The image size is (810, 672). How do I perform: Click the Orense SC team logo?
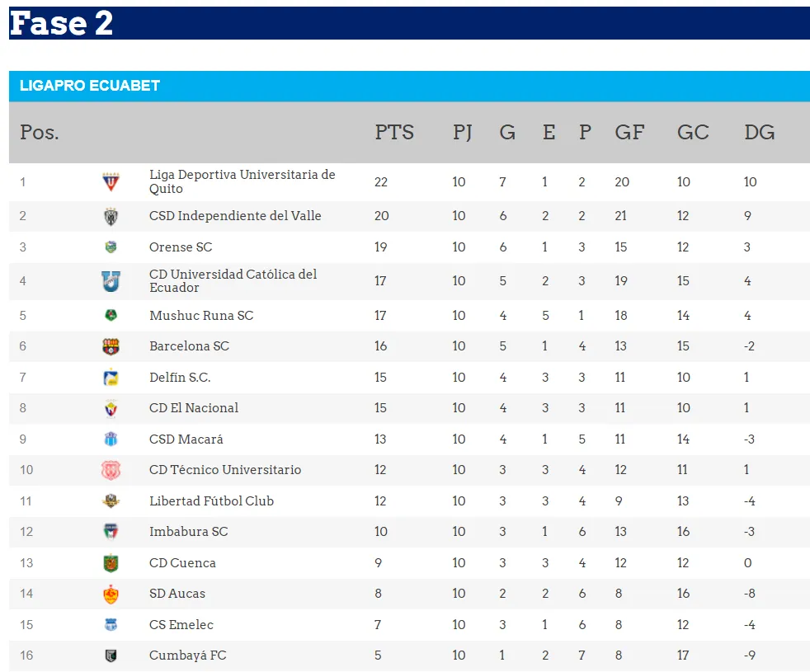(111, 247)
